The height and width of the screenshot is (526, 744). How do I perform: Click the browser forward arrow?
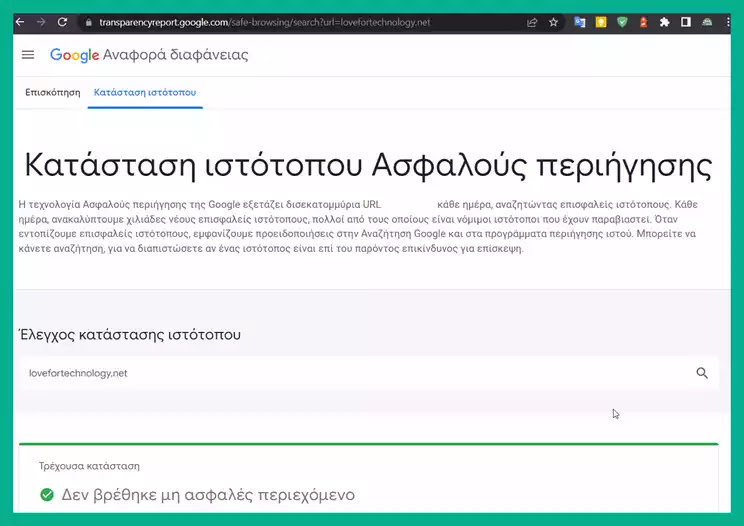[x=41, y=22]
